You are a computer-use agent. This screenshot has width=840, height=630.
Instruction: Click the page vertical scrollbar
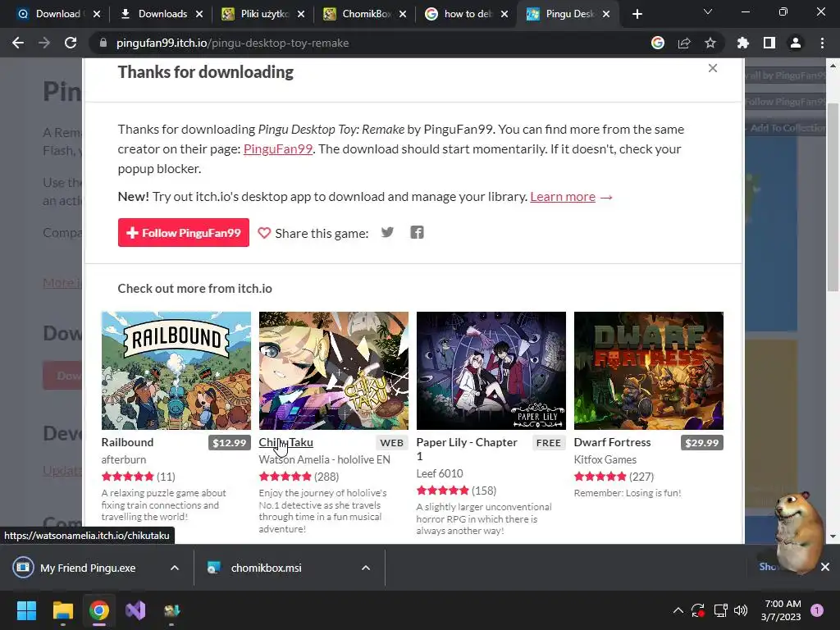[x=833, y=199]
